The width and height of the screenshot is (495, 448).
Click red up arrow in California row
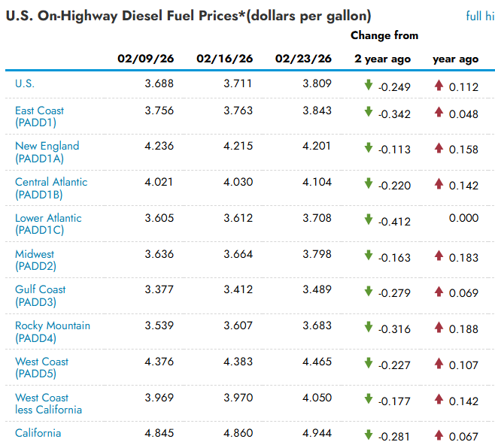(439, 435)
